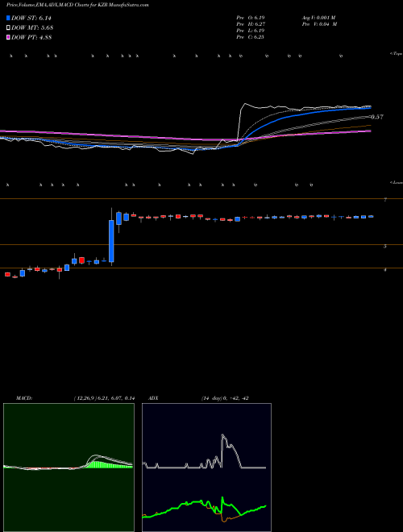Click the 'Pre L: 6.19' low value

(x=251, y=31)
